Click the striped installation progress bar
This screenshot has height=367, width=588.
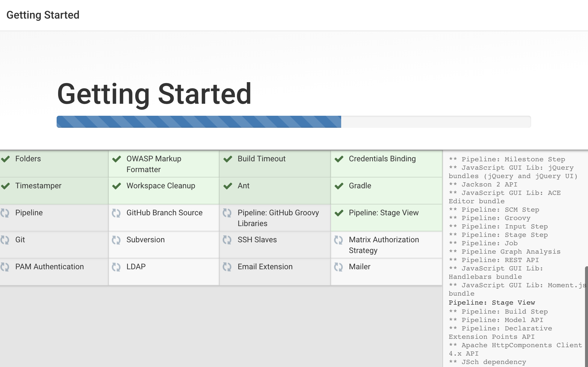199,122
